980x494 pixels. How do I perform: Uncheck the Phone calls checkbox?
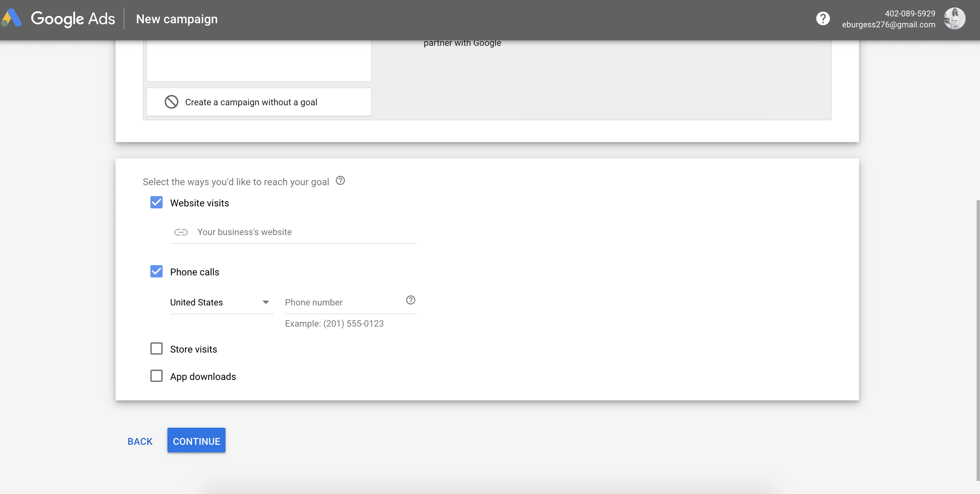[x=156, y=272]
